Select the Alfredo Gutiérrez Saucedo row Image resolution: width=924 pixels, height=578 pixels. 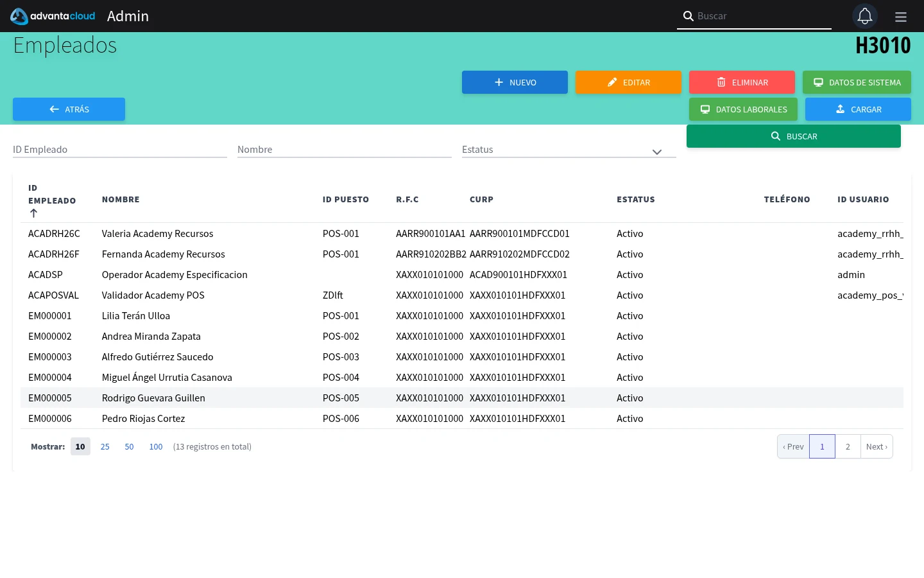[x=462, y=356]
